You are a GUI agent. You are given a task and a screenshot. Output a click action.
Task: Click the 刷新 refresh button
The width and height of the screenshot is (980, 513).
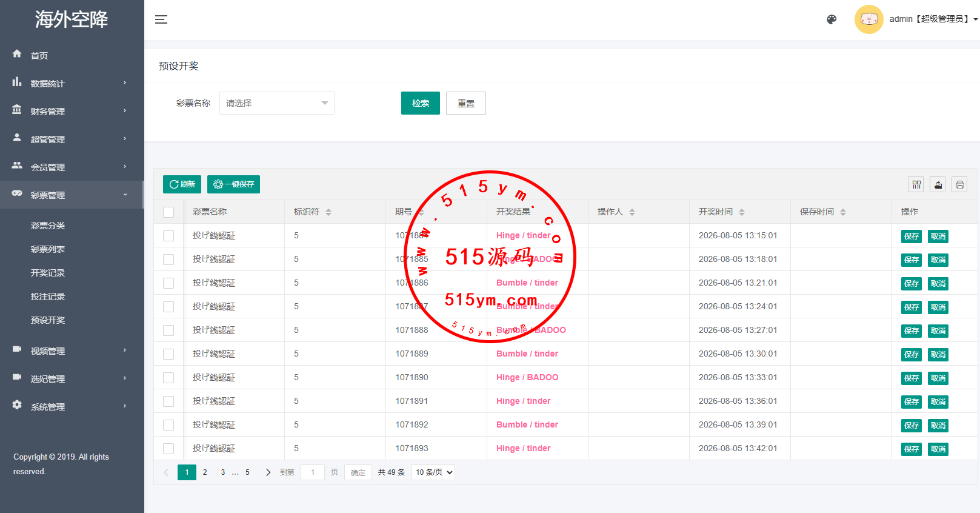click(x=182, y=184)
